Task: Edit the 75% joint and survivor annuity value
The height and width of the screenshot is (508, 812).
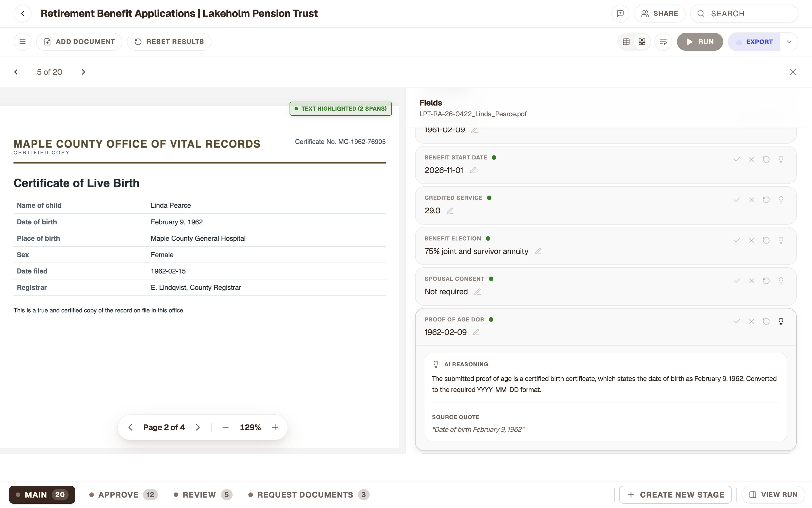Action: [538, 251]
